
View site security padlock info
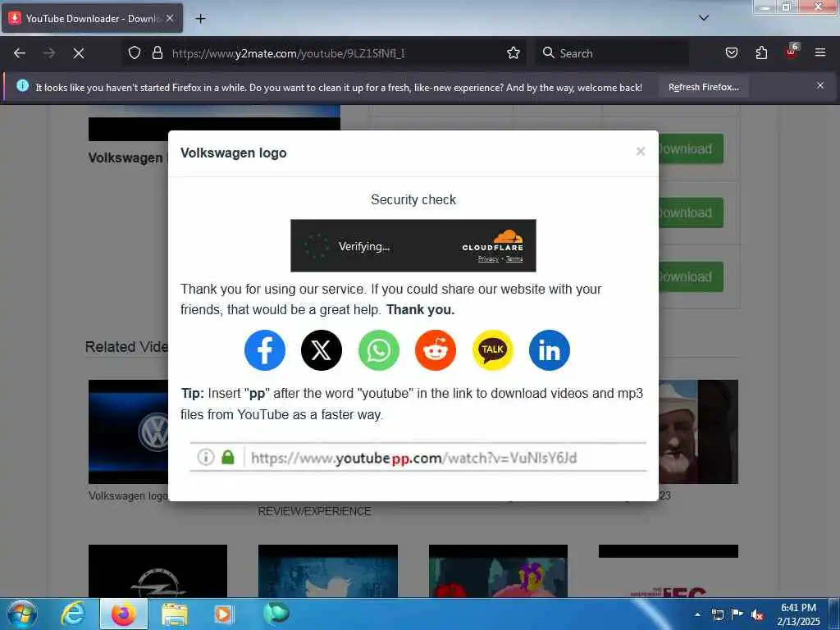point(157,53)
